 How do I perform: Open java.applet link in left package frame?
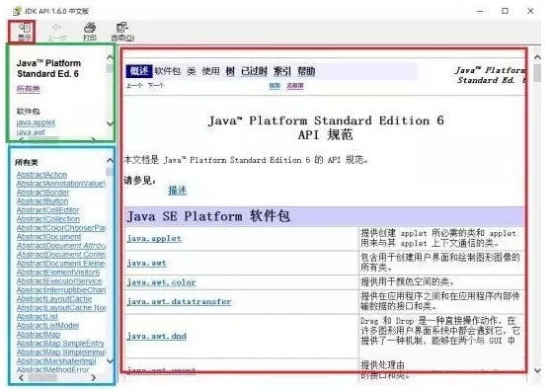[x=36, y=122]
